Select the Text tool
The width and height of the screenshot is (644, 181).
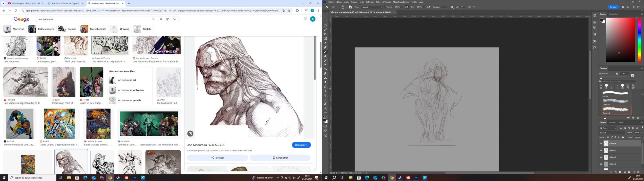325,91
